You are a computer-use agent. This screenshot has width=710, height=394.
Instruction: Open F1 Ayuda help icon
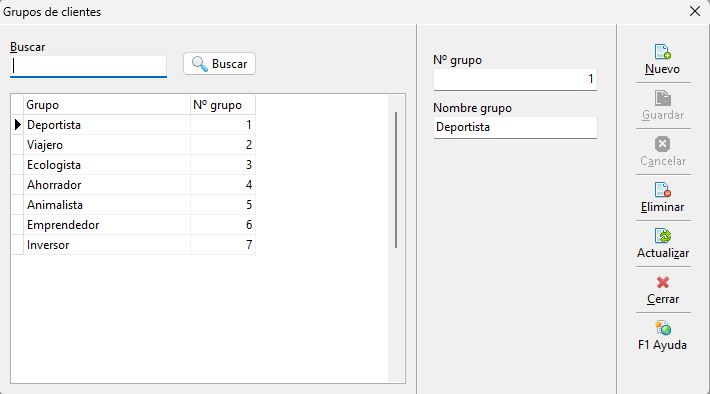662,328
